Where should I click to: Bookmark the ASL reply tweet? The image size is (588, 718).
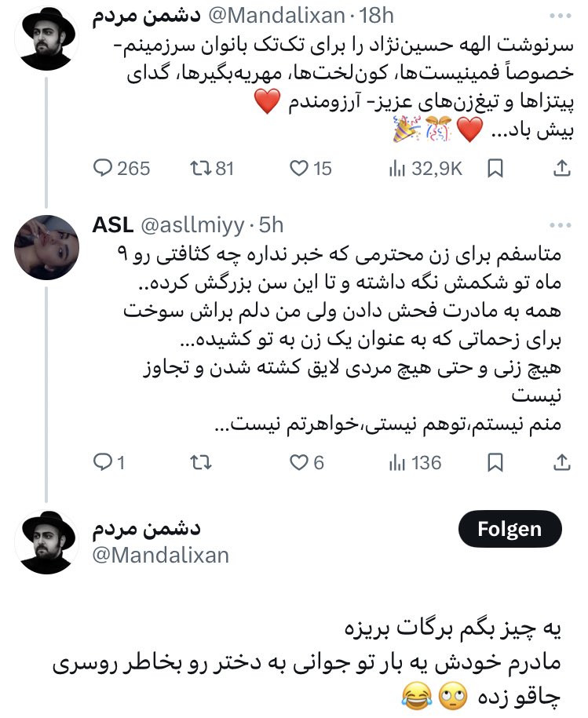point(495,463)
